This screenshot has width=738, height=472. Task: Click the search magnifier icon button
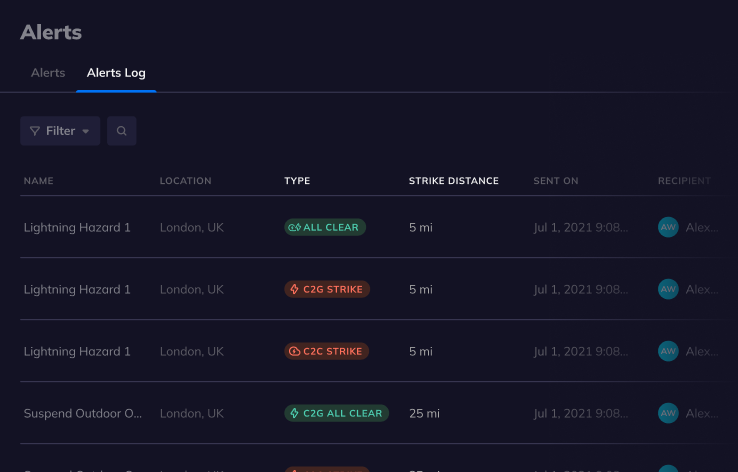[x=122, y=131]
